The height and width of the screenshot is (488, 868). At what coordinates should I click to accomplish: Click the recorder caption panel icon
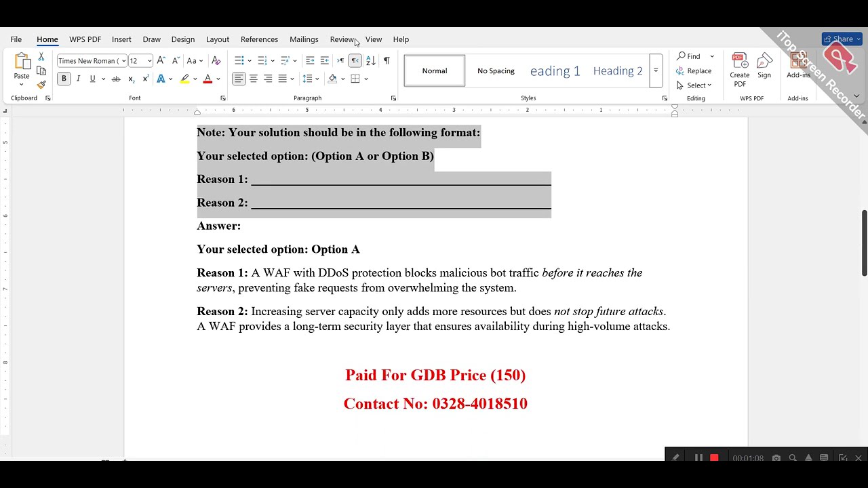824,458
